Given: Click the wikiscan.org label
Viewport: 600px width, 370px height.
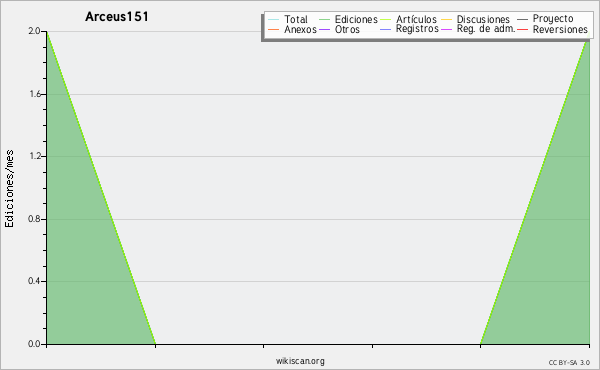Looking at the screenshot, I should pos(300,361).
